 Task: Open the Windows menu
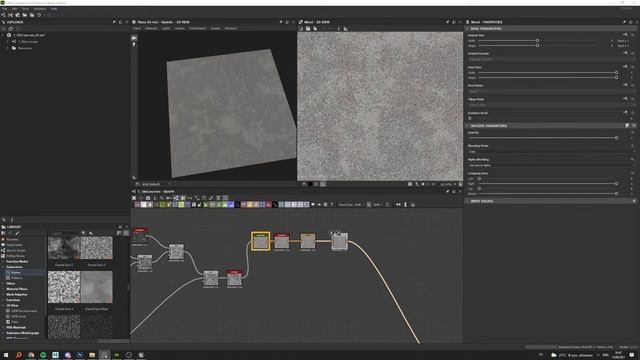pyautogui.click(x=40, y=9)
